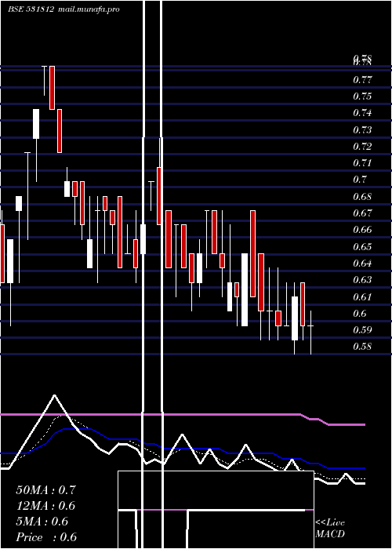The width and height of the screenshot is (392, 549).
Task: Select the 0.67 price axis label
Action: tap(362, 213)
